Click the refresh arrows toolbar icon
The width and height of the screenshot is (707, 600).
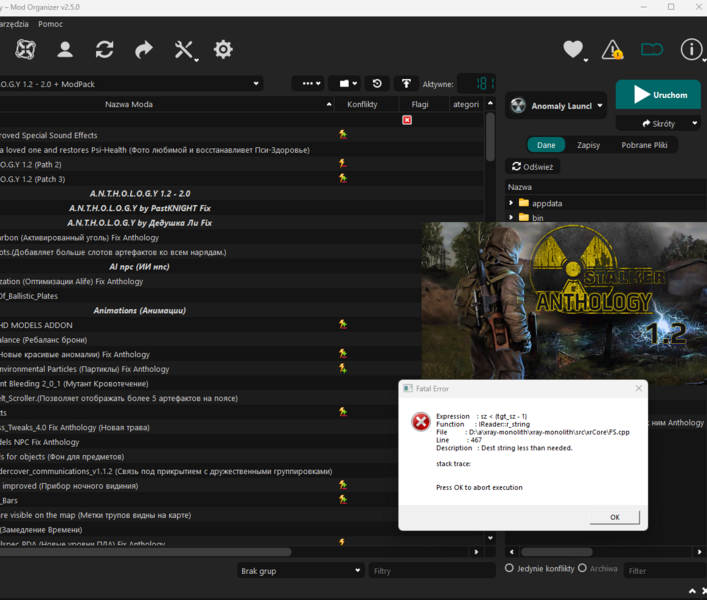coord(104,49)
